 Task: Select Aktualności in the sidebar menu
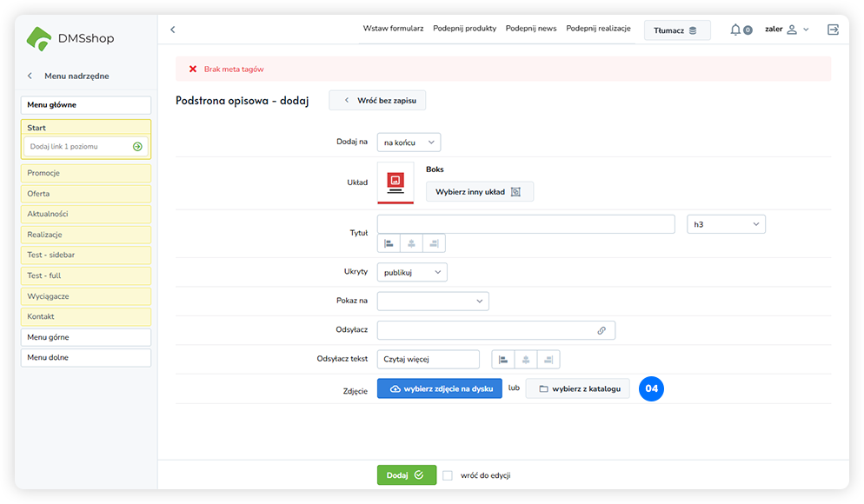pyautogui.click(x=86, y=214)
